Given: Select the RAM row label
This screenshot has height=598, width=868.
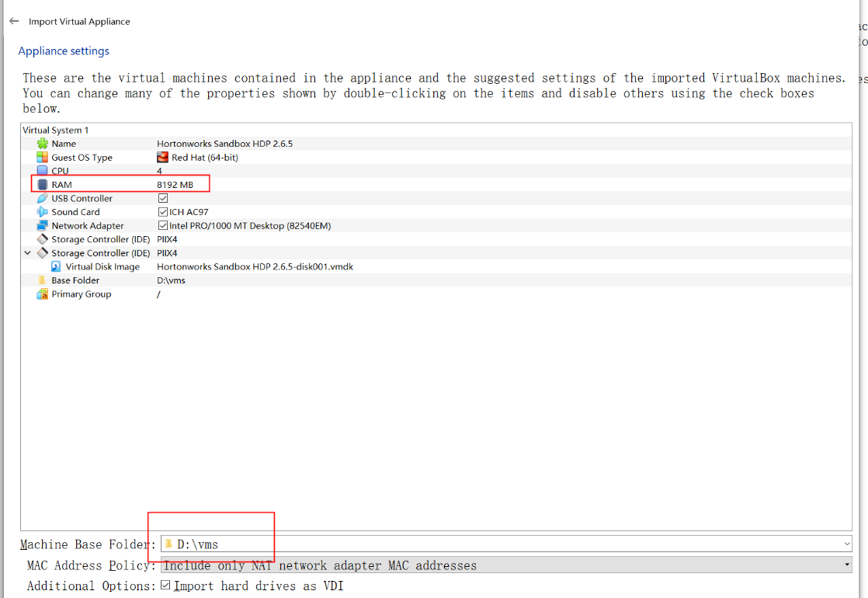Looking at the screenshot, I should click(61, 185).
